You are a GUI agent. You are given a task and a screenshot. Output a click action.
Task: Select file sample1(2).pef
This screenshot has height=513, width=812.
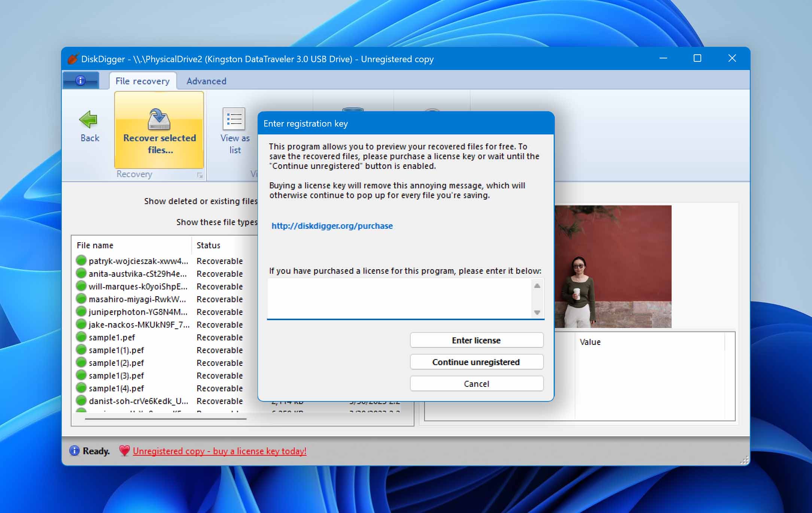(116, 363)
